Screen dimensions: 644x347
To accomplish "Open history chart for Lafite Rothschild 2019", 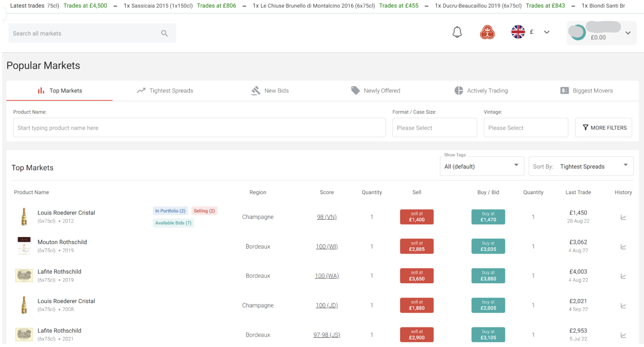I will tap(623, 276).
